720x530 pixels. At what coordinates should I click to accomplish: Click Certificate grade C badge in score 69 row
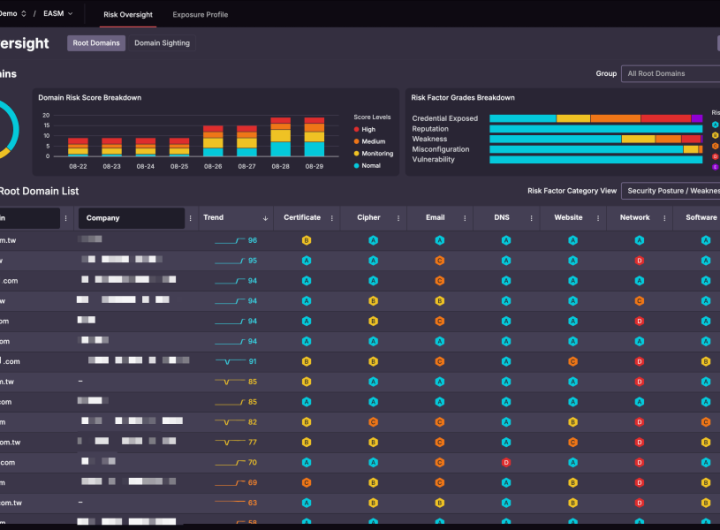click(306, 482)
